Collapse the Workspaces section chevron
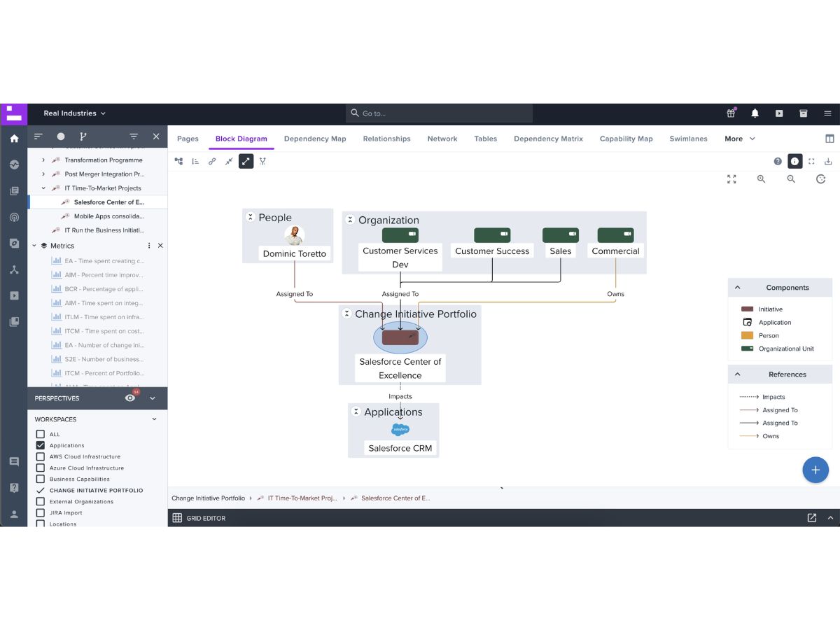 tap(155, 419)
